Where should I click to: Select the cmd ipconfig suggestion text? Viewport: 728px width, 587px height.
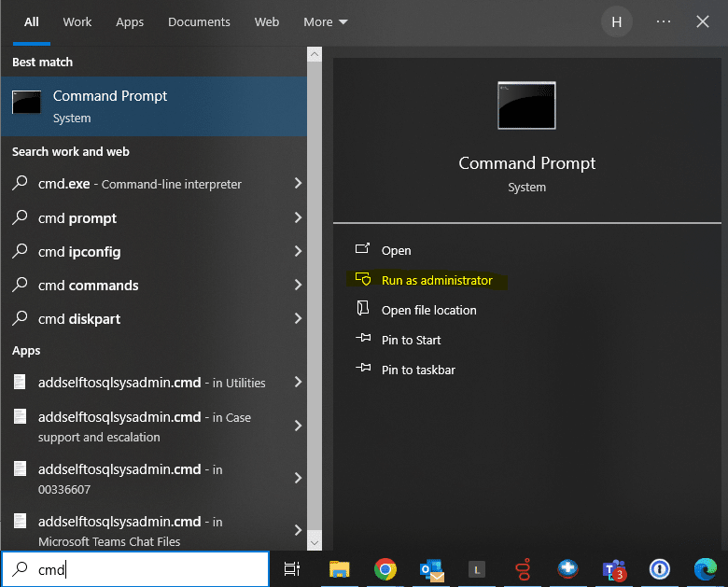pos(79,252)
